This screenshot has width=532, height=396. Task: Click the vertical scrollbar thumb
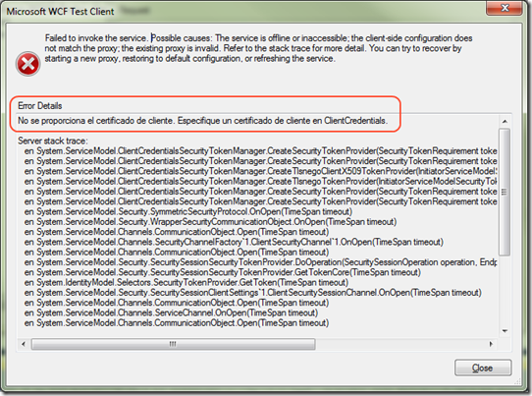(505, 192)
